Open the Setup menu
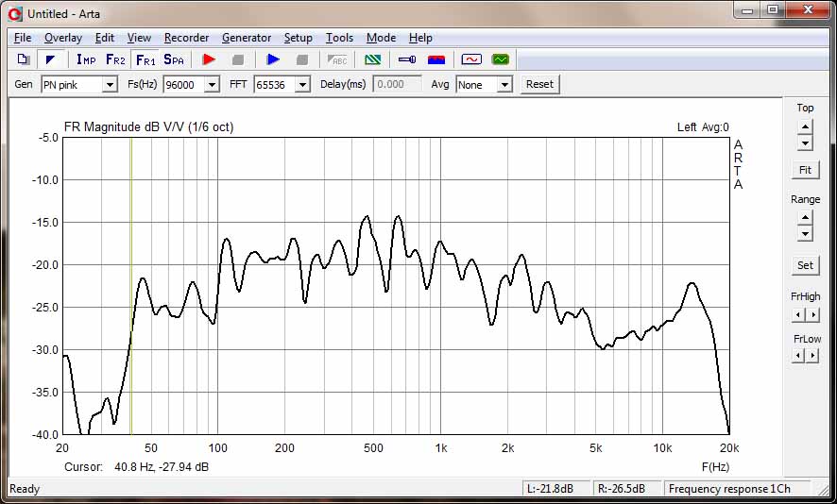Screen dimensions: 837x504 point(298,38)
